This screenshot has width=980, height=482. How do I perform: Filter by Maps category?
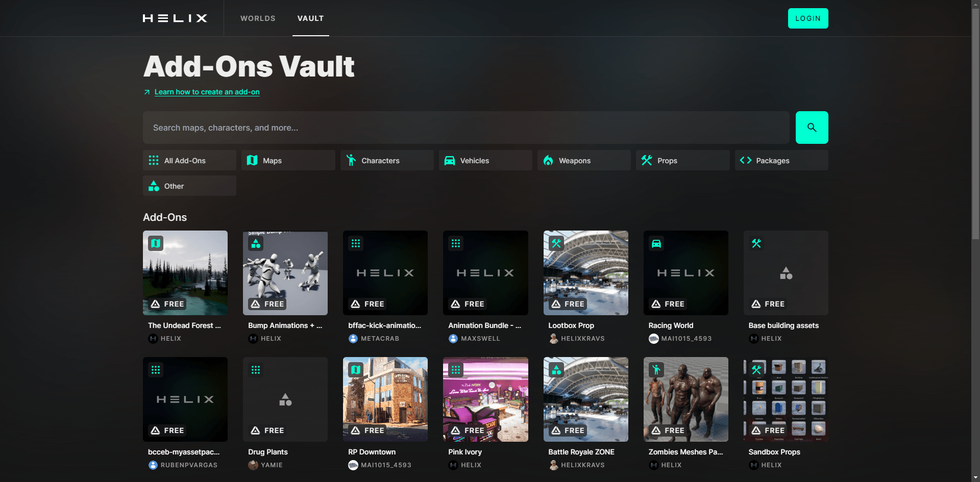(x=288, y=161)
